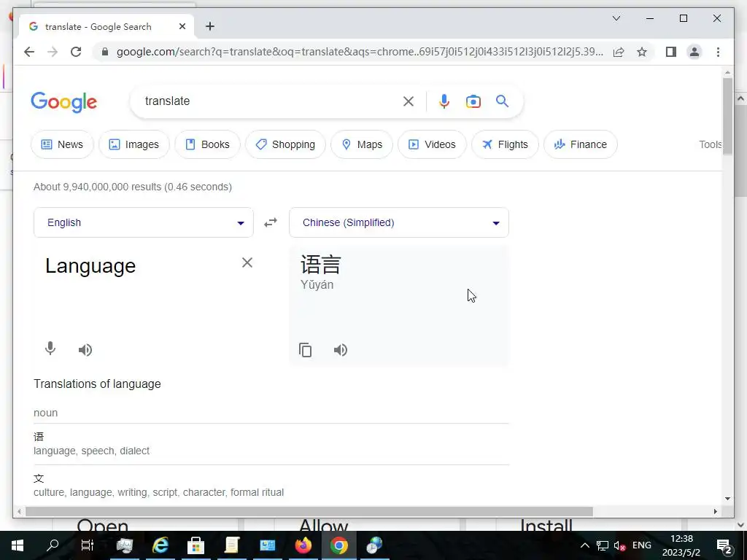Click the Google search input field

(267, 101)
